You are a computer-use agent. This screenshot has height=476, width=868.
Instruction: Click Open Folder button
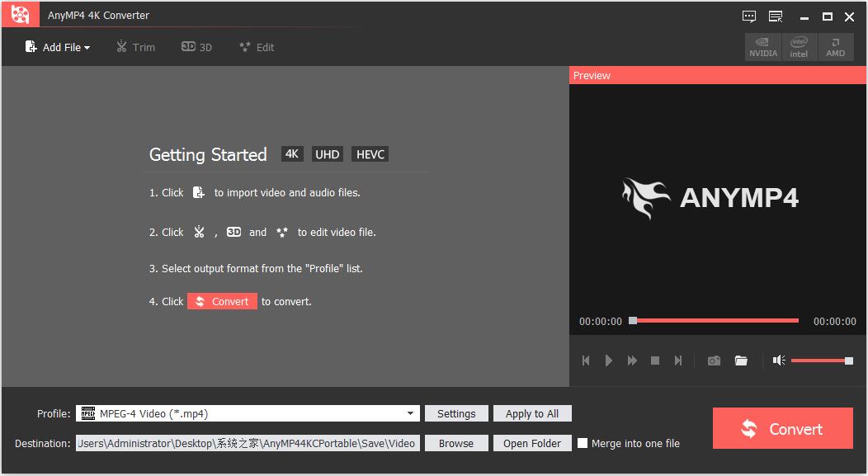(x=532, y=443)
